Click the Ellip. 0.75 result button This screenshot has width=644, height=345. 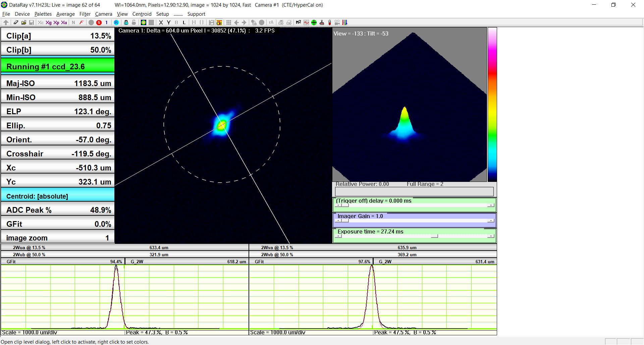(x=58, y=125)
